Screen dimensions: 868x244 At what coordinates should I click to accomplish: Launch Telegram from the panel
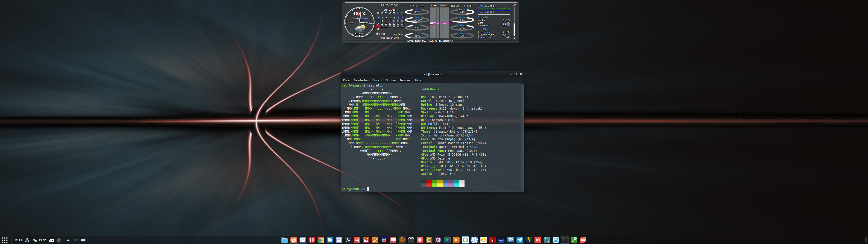[x=520, y=240]
